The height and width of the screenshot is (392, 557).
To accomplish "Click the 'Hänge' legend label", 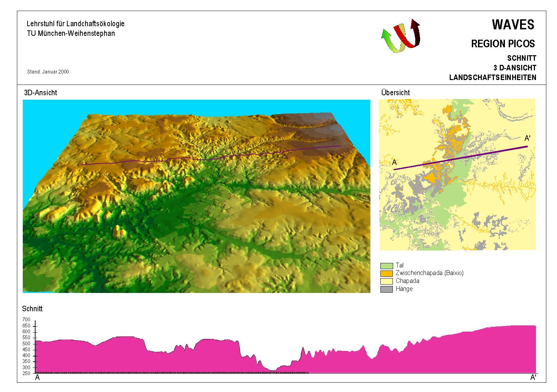I will pyautogui.click(x=404, y=289).
